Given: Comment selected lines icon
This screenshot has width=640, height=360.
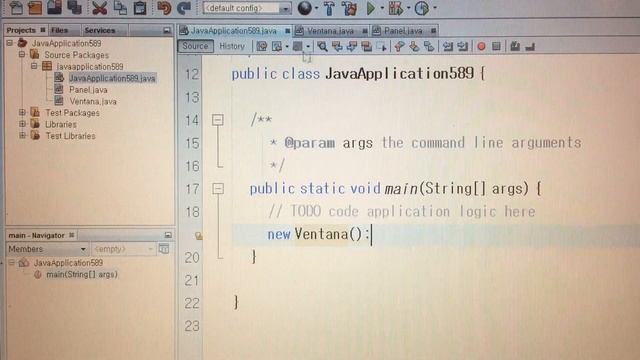Looking at the screenshot, I should [x=515, y=47].
